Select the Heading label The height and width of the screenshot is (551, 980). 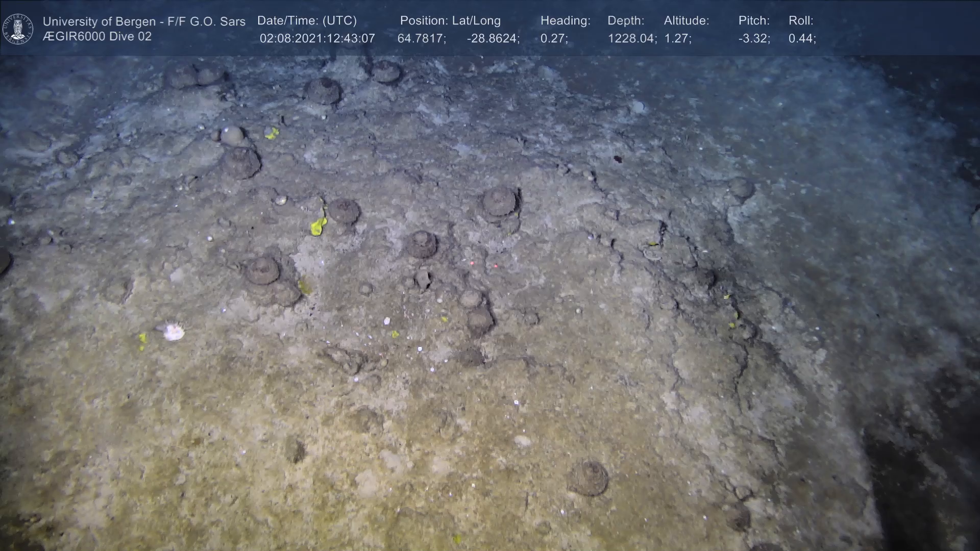click(x=565, y=21)
